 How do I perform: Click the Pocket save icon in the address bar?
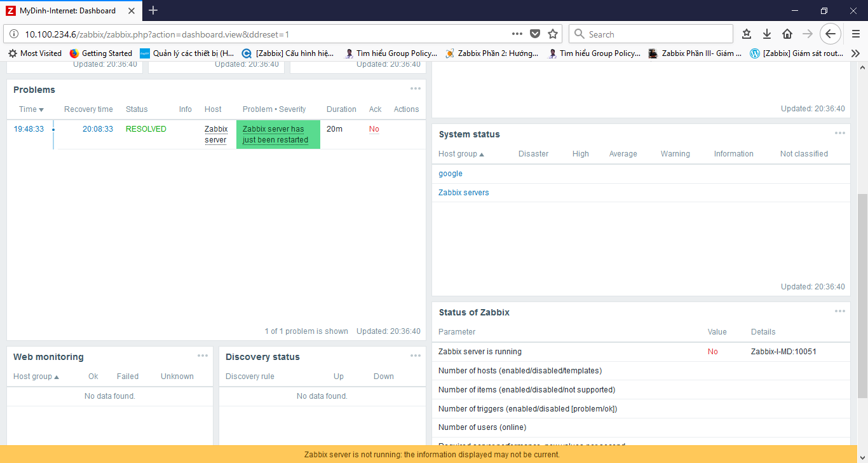pyautogui.click(x=535, y=34)
